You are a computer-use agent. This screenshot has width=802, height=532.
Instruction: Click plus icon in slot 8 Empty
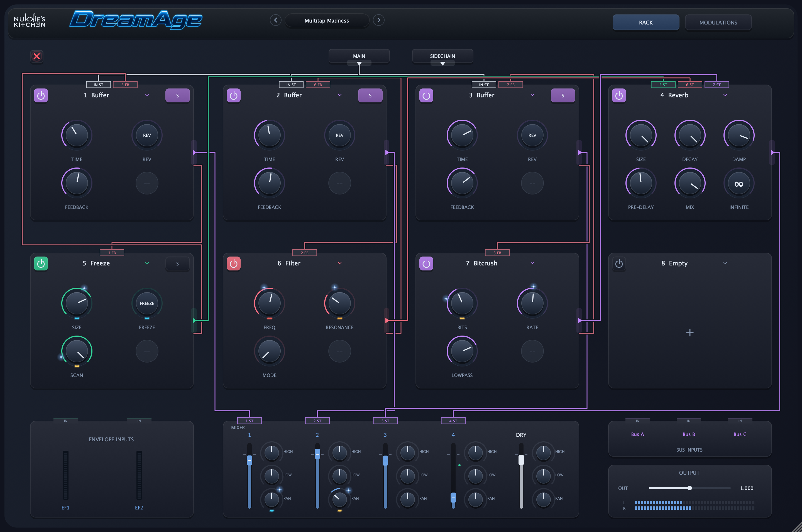[689, 332]
